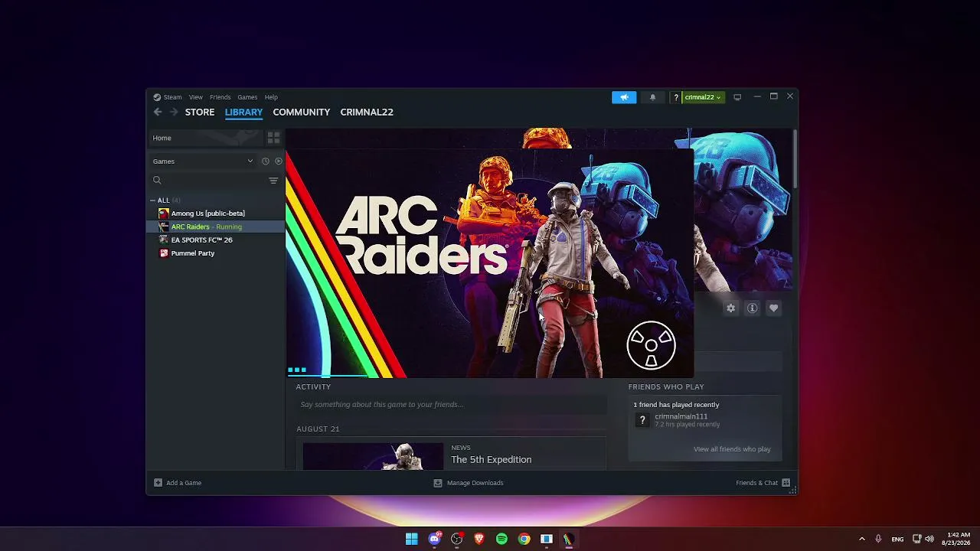Open Discord from the taskbar
The height and width of the screenshot is (551, 980).
click(x=435, y=539)
